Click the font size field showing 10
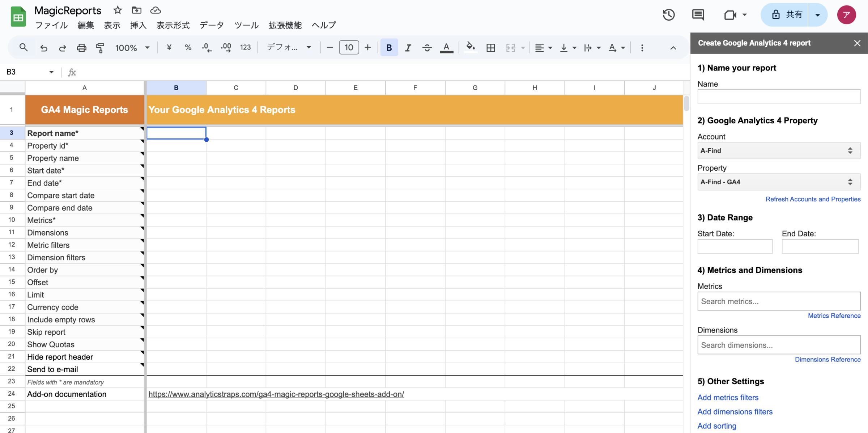868x433 pixels. 349,47
